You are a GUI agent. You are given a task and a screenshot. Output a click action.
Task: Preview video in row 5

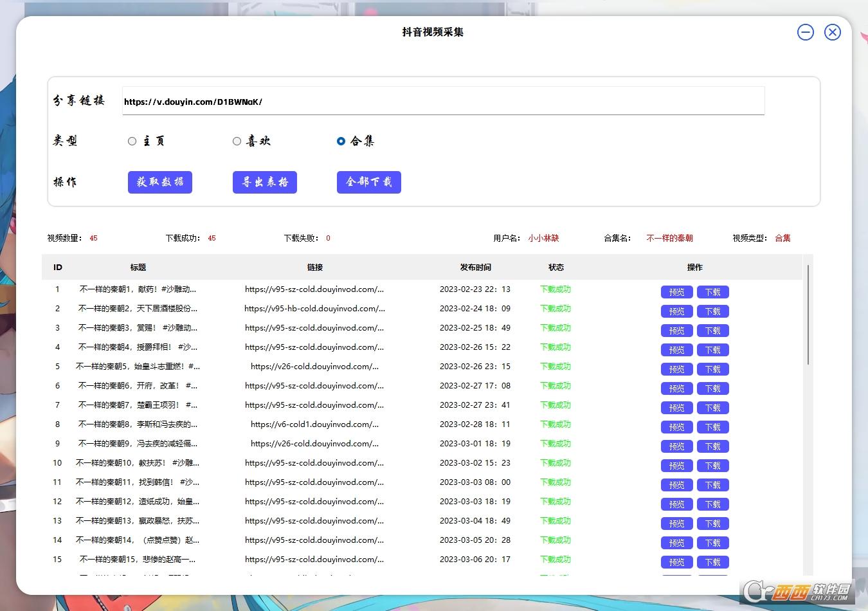point(677,369)
